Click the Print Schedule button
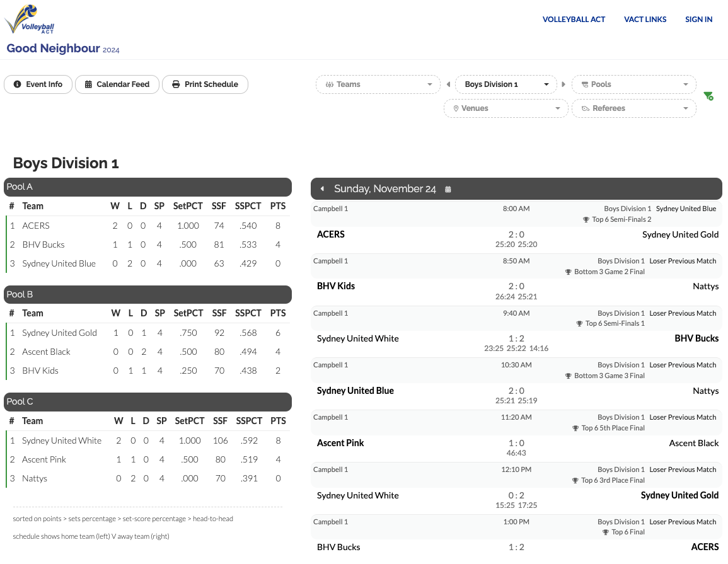The width and height of the screenshot is (728, 564). (205, 84)
